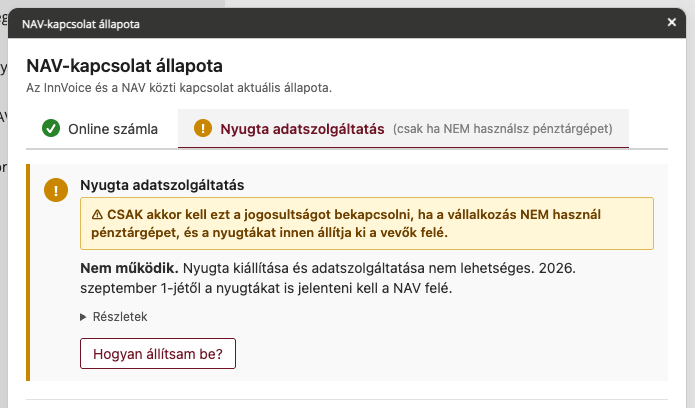Click the bold Nyugta adatszolgáltatás panel heading
Screen dimensions: 695x408
point(162,185)
